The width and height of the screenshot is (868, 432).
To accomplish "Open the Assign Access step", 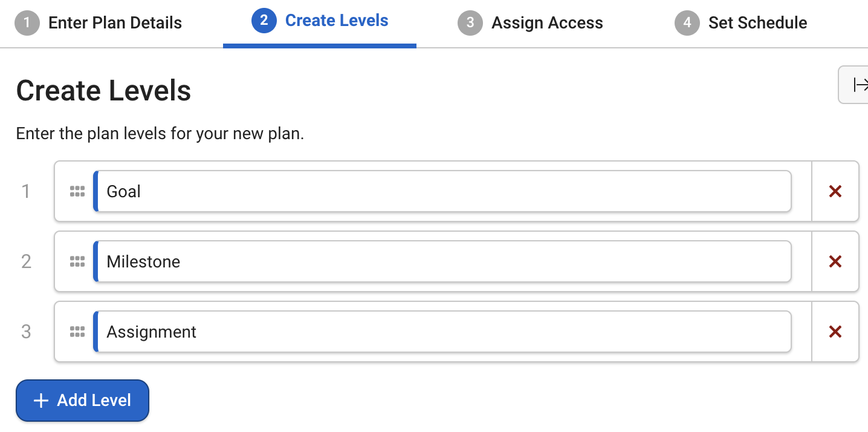I will tap(547, 22).
